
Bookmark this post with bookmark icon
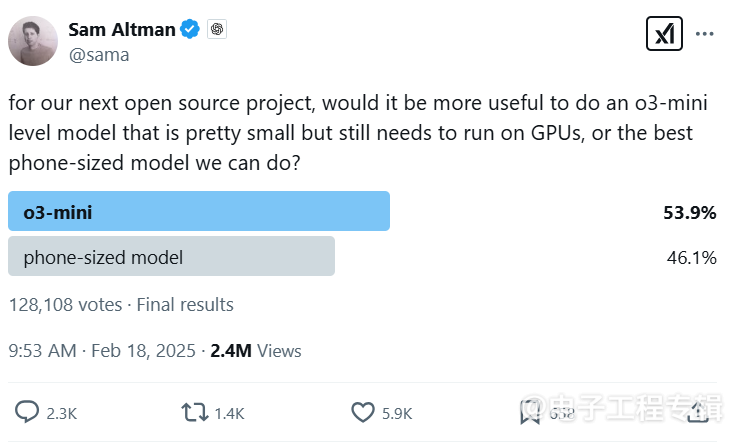(x=530, y=412)
